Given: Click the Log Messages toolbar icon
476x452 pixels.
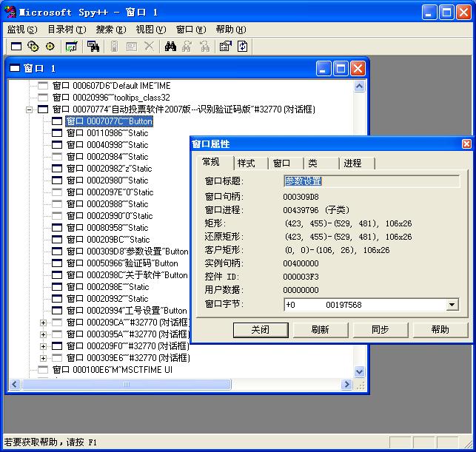Looking at the screenshot, I should point(72,47).
